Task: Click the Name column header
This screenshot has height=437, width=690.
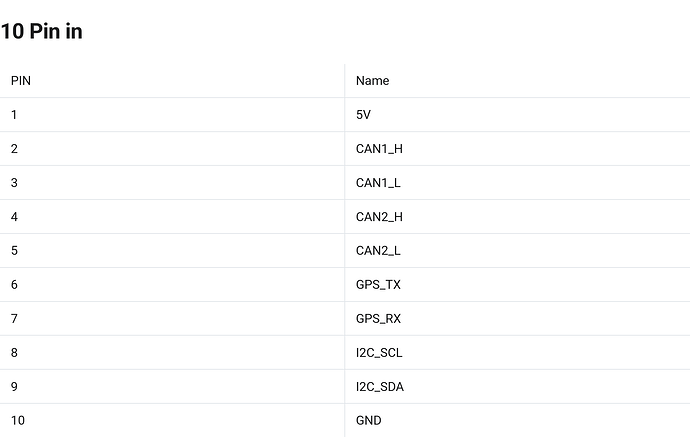Action: (372, 80)
